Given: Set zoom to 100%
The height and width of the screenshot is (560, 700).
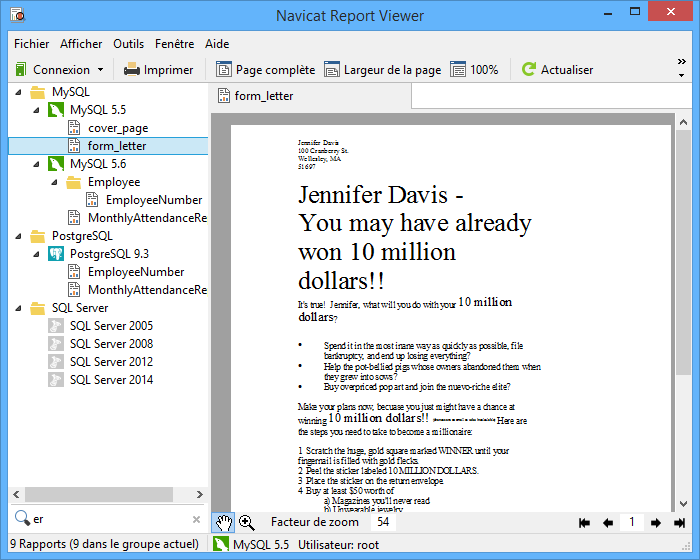Looking at the screenshot, I should coord(474,70).
